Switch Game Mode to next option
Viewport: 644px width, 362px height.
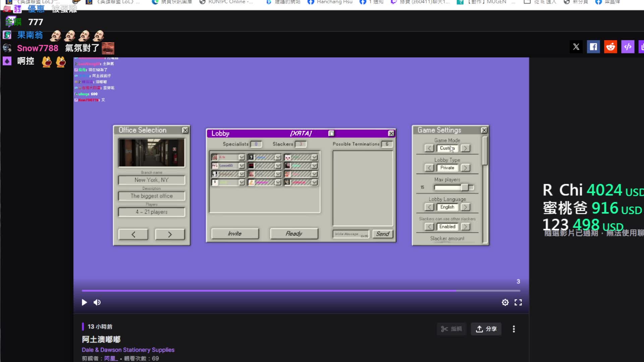[x=465, y=148]
